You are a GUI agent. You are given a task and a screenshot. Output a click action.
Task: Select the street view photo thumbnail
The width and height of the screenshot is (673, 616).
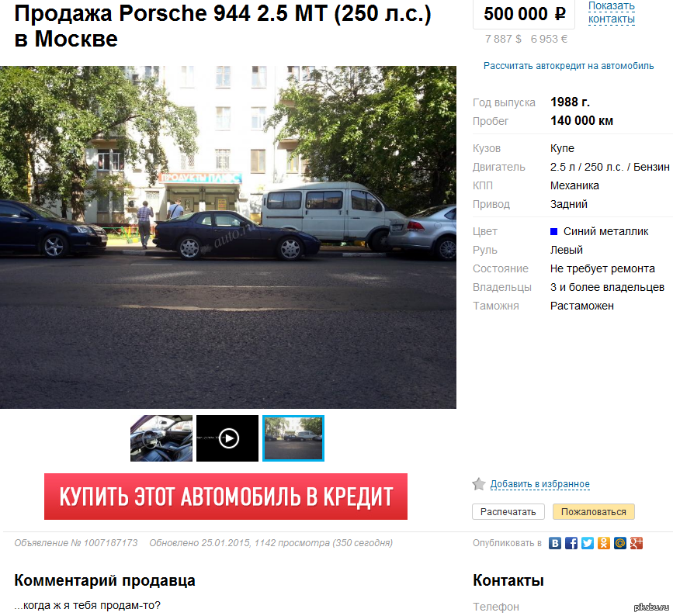pos(293,438)
